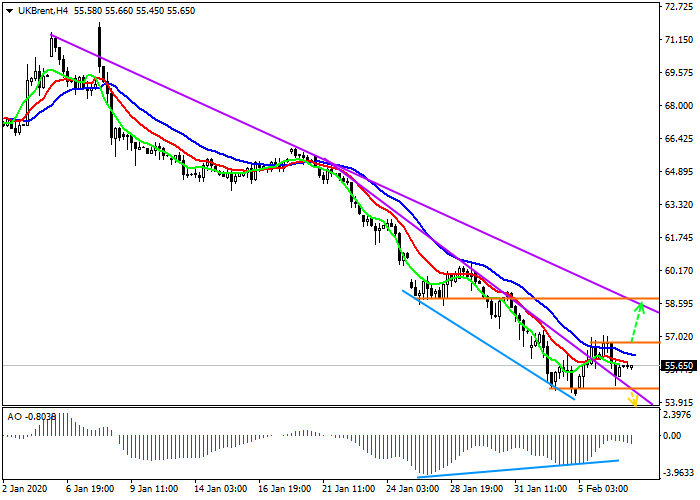Click the 2 Jan 2020 date label
This screenshot has height=500, width=700.
coord(27,490)
